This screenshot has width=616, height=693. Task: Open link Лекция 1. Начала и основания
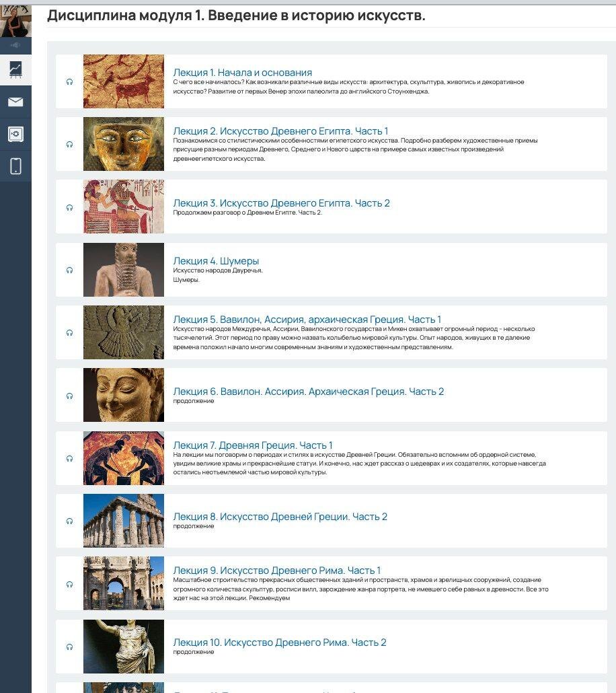coord(243,73)
